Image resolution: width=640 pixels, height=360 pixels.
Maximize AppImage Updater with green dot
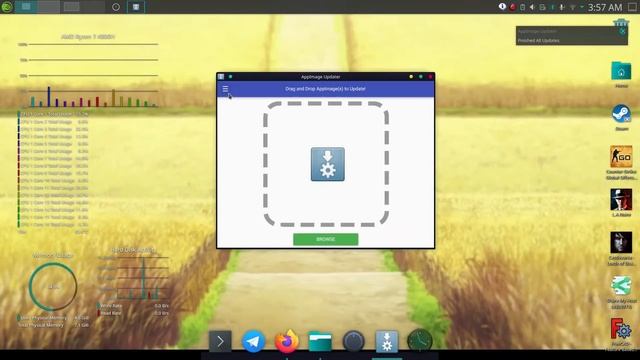tap(420, 77)
